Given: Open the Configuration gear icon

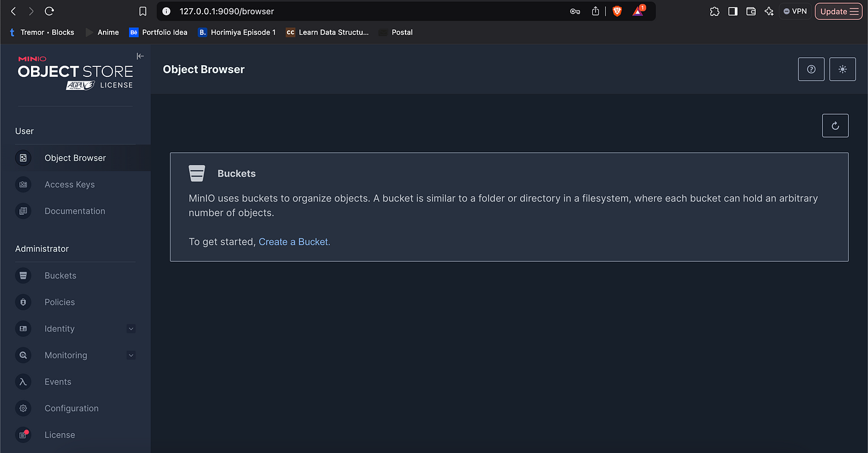Looking at the screenshot, I should tap(23, 408).
